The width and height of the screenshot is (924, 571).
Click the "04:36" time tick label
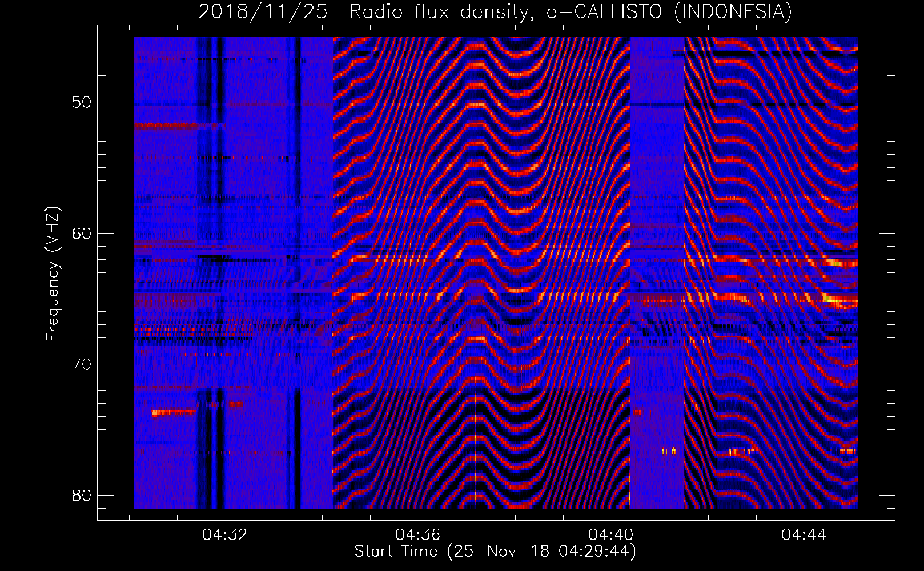point(418,535)
